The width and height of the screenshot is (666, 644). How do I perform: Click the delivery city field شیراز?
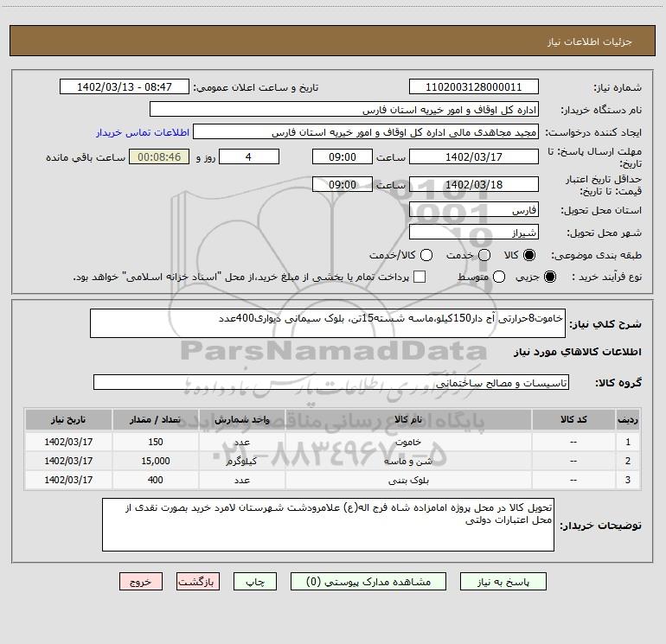tap(474, 233)
